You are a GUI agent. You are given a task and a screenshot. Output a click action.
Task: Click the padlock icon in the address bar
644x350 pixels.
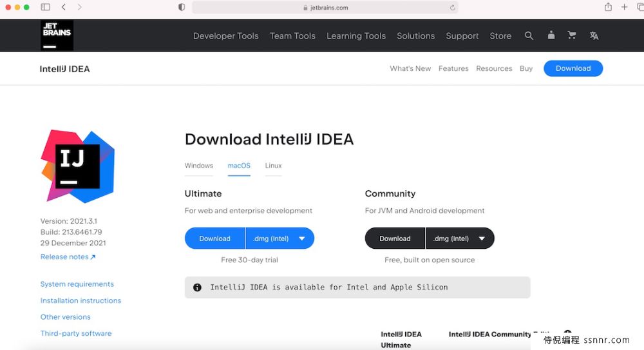coord(305,7)
